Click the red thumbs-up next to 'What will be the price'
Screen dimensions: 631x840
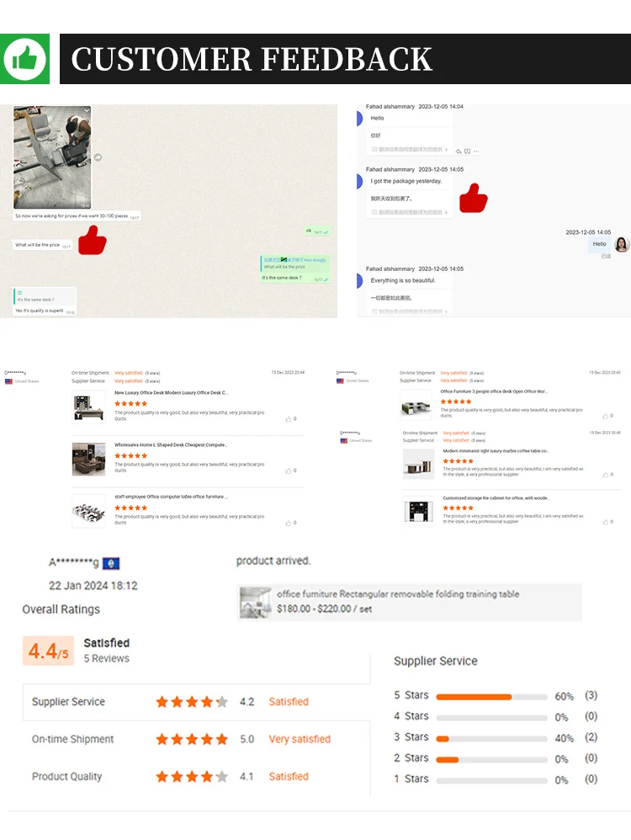pos(93,240)
